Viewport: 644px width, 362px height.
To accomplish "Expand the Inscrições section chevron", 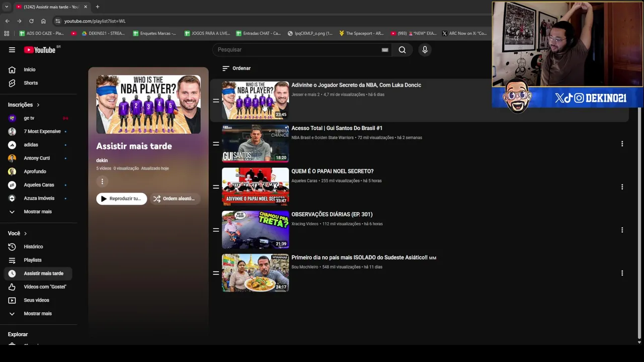I will click(38, 105).
